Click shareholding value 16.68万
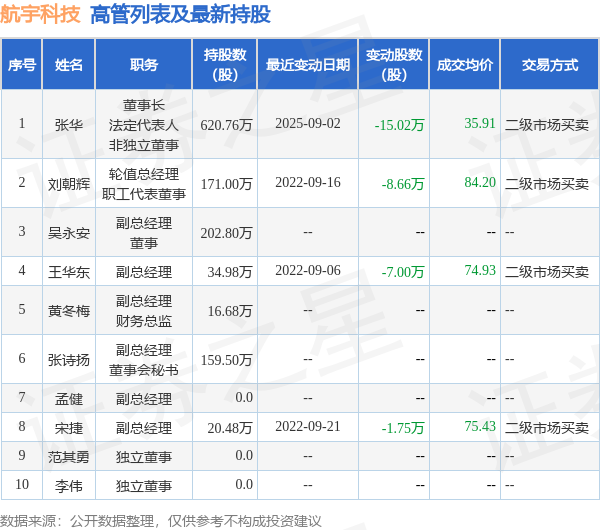The image size is (600, 530). point(230,311)
